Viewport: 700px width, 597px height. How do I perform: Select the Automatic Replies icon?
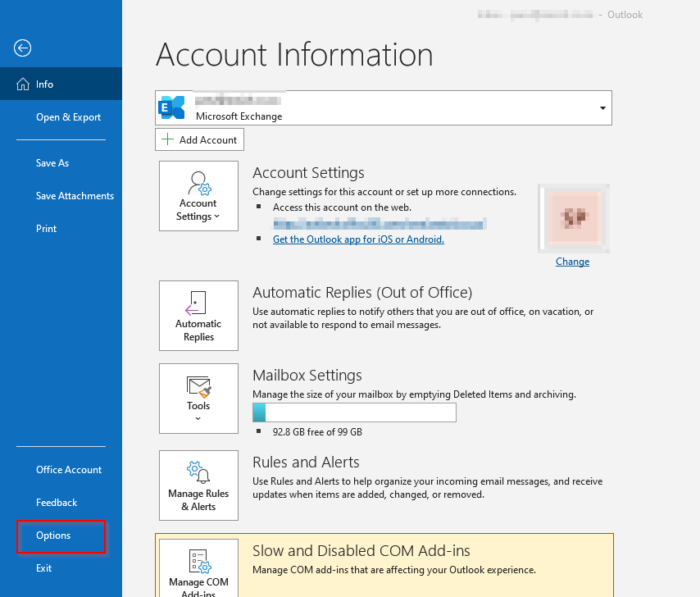point(198,316)
